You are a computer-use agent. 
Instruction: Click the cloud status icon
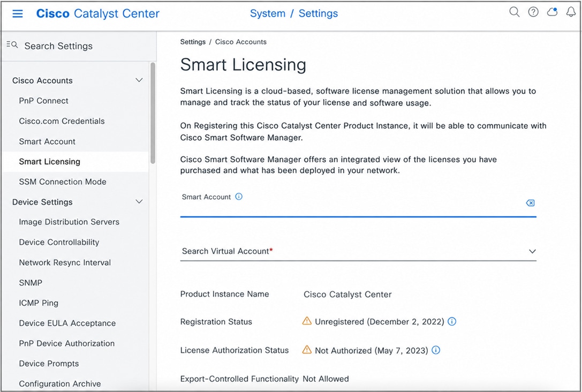point(553,12)
